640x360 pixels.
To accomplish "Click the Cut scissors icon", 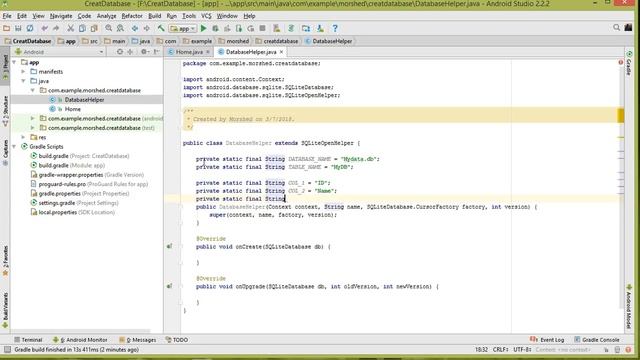I will 71,29.
